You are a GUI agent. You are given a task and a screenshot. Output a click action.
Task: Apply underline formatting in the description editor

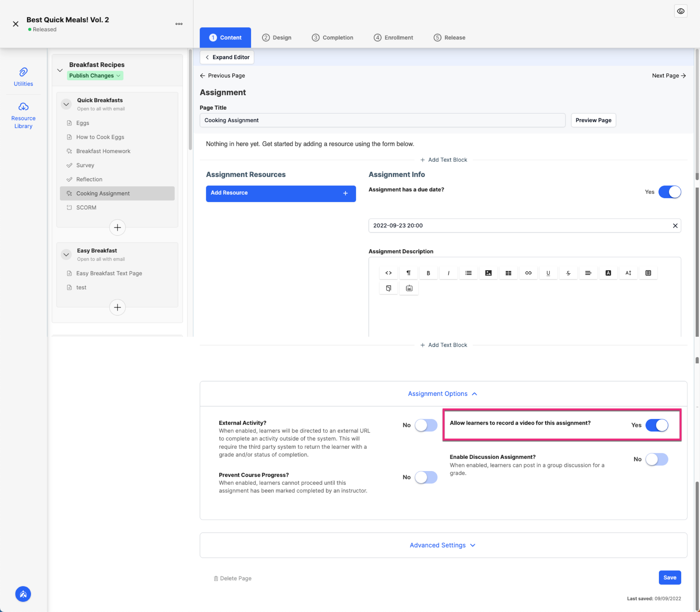tap(548, 273)
